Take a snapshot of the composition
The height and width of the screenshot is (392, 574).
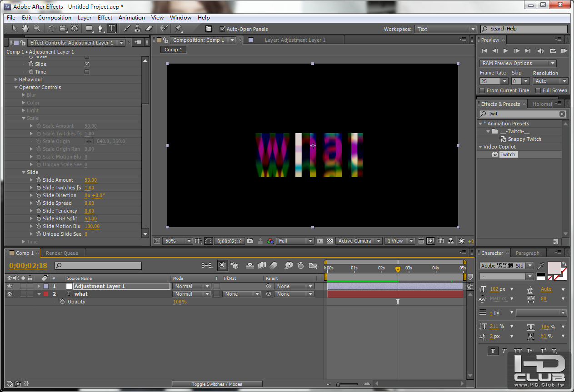[250, 241]
